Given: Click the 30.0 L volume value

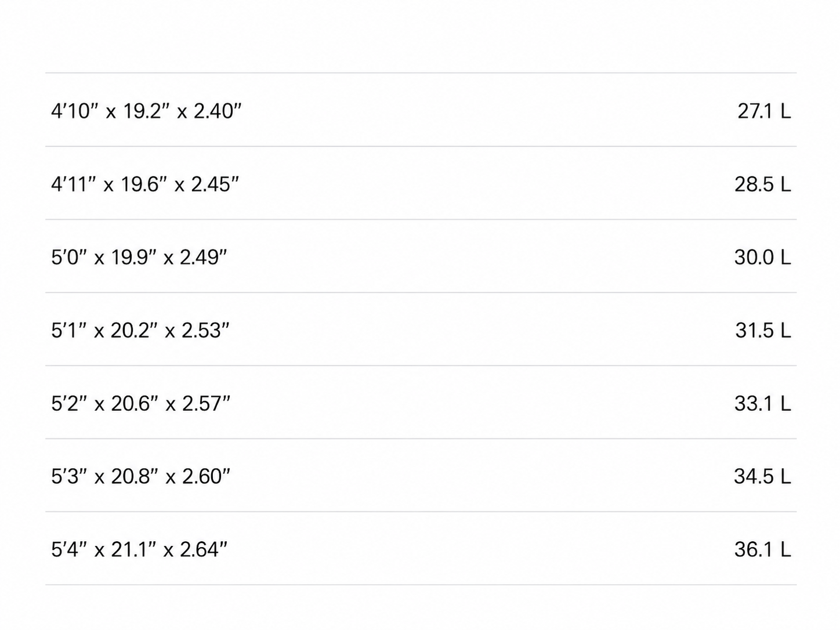Looking at the screenshot, I should click(763, 257).
